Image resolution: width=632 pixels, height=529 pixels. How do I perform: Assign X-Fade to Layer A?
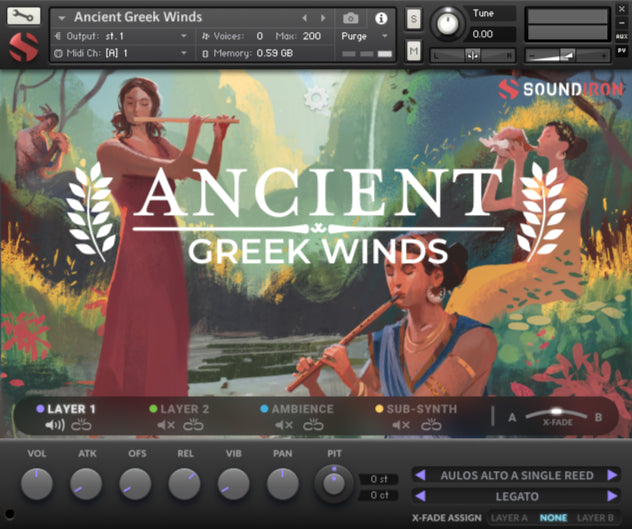[508, 518]
